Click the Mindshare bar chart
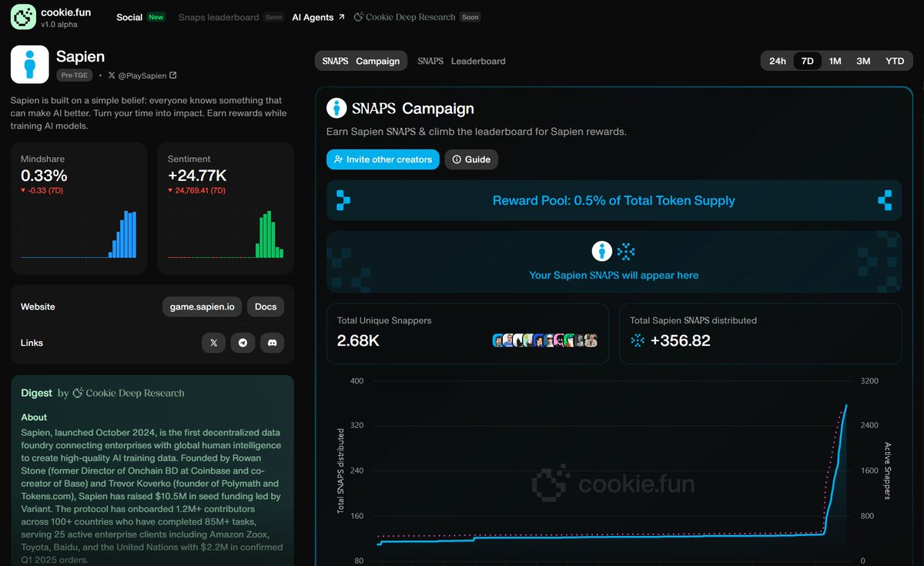This screenshot has height=566, width=924. tap(79, 234)
